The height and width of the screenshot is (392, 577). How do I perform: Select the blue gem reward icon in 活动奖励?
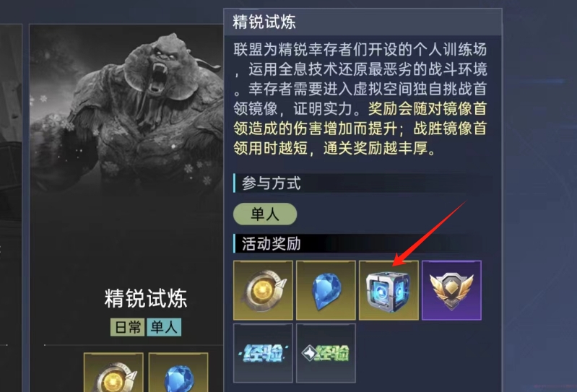326,290
